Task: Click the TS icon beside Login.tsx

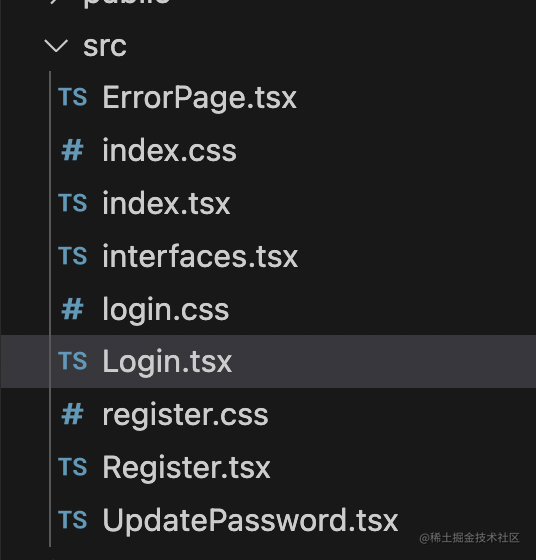Action: (73, 361)
